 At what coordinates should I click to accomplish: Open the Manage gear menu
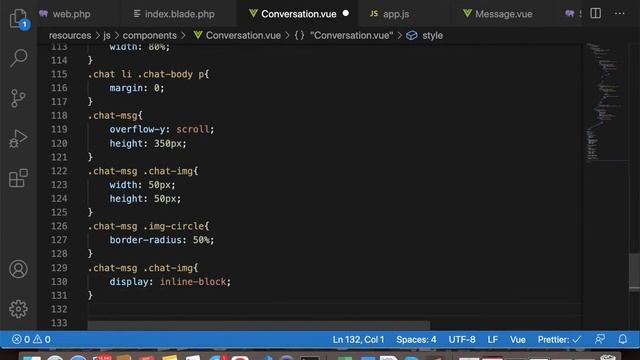(18, 309)
